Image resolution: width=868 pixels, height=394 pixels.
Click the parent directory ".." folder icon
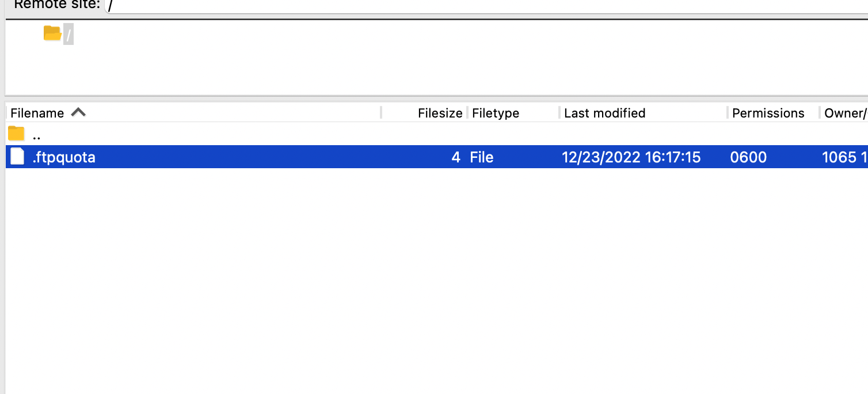coord(16,134)
